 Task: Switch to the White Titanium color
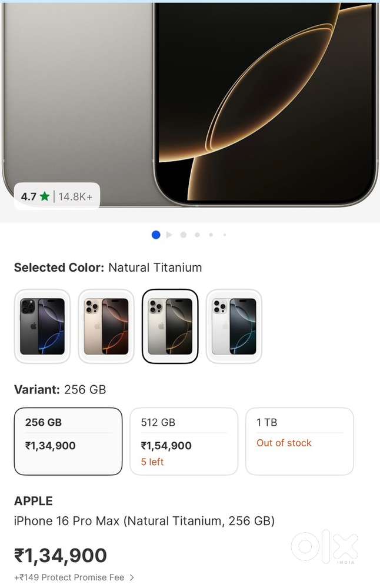(x=234, y=326)
